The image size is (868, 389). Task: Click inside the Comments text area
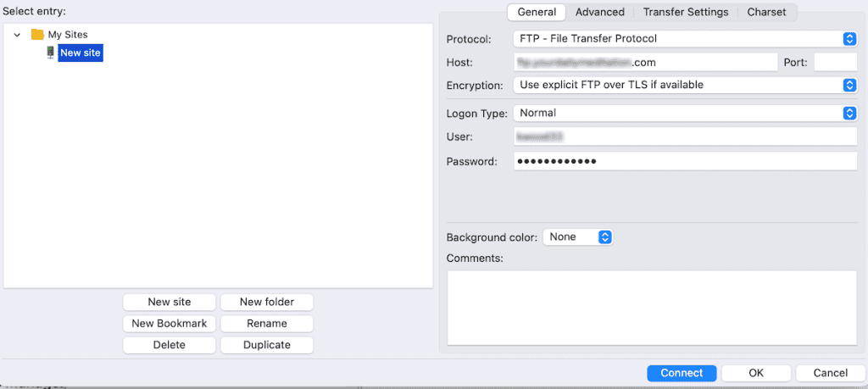[x=652, y=308]
